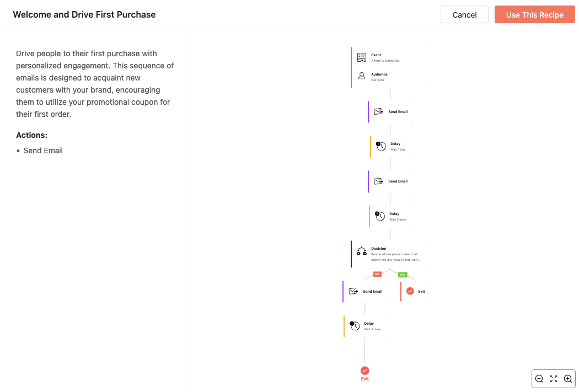Click the Wait 1 day delay clock icon
The width and height of the screenshot is (579, 392).
380,146
